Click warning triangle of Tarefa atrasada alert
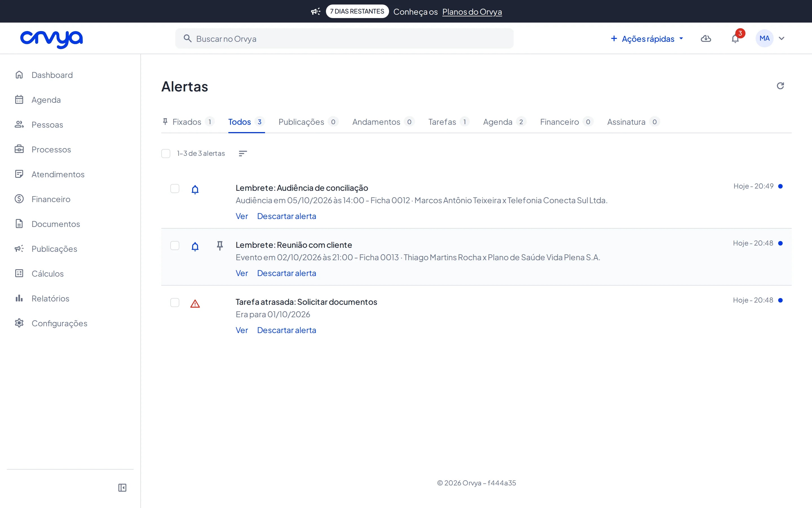Screen dimensions: 812x508 [195, 304]
